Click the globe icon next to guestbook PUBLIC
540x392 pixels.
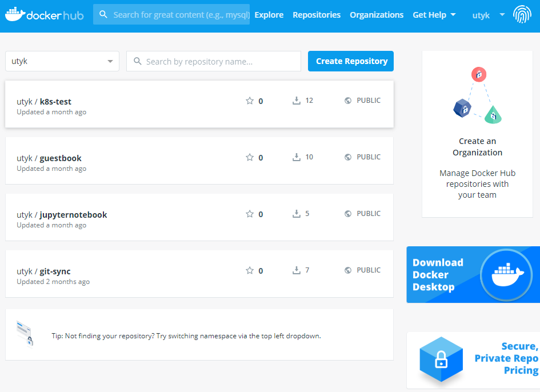tap(348, 157)
